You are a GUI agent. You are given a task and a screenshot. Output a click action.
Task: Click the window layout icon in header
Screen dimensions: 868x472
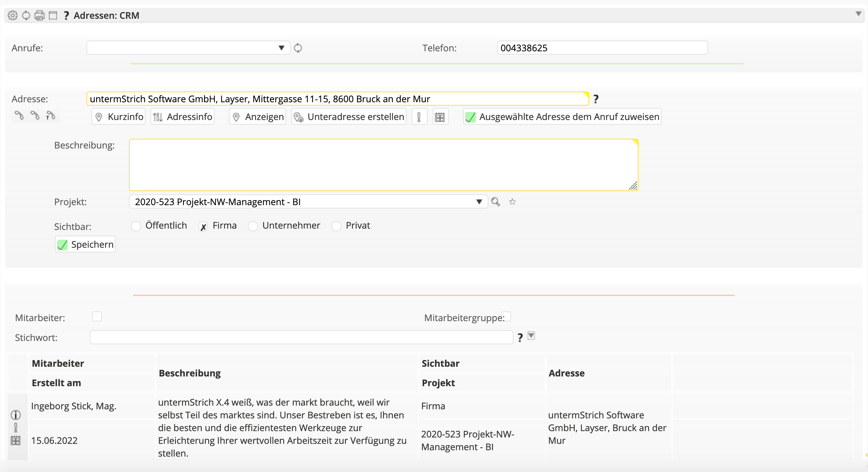point(53,15)
